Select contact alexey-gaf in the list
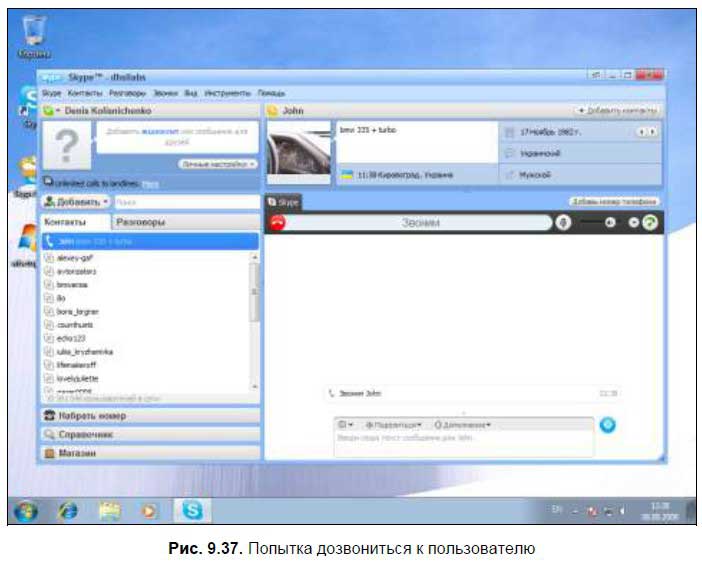 [76, 256]
